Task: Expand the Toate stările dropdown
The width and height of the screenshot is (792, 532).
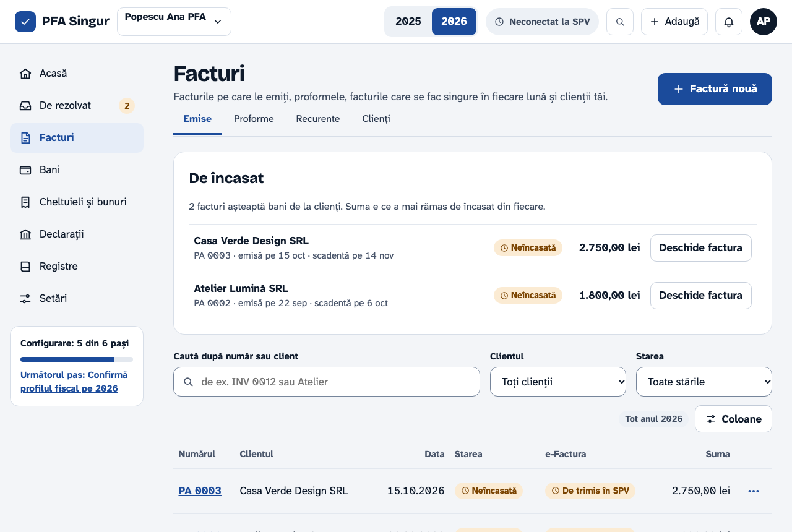Action: [704, 382]
